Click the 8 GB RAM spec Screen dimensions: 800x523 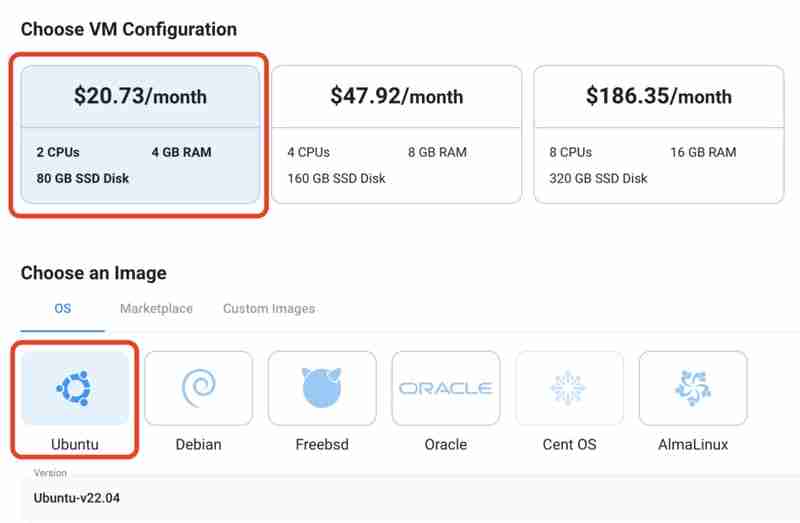point(437,153)
